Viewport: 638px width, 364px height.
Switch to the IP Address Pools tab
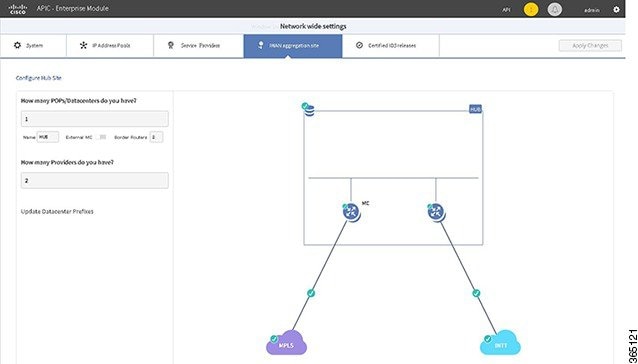110,46
